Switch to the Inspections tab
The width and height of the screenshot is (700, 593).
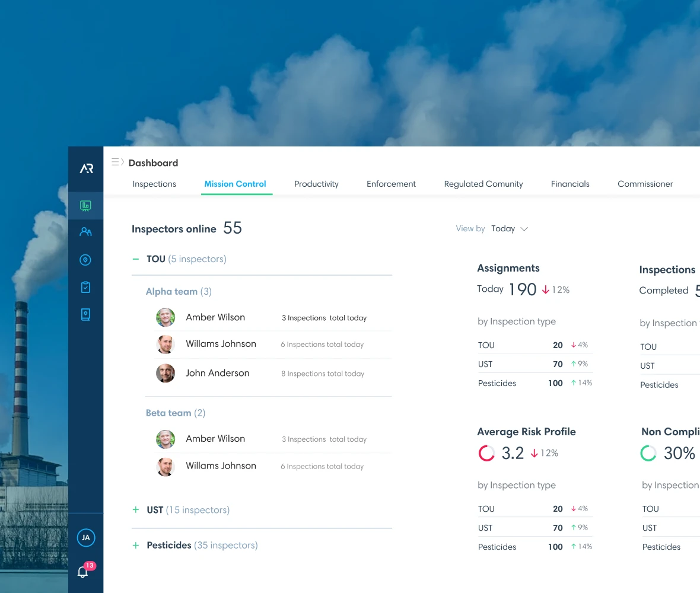(154, 184)
